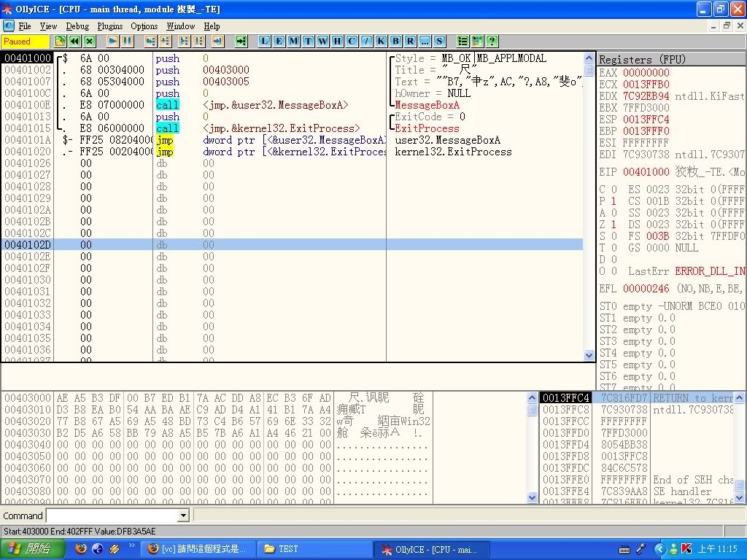Open the Plugins menu
This screenshot has height=560, width=747.
point(110,26)
